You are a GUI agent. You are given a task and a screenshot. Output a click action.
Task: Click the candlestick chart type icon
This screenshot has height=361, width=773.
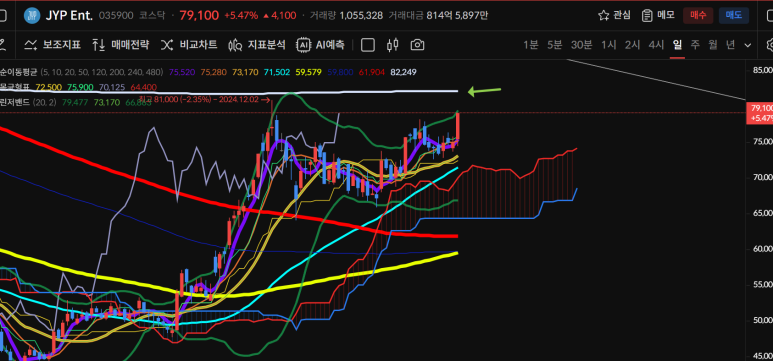393,45
